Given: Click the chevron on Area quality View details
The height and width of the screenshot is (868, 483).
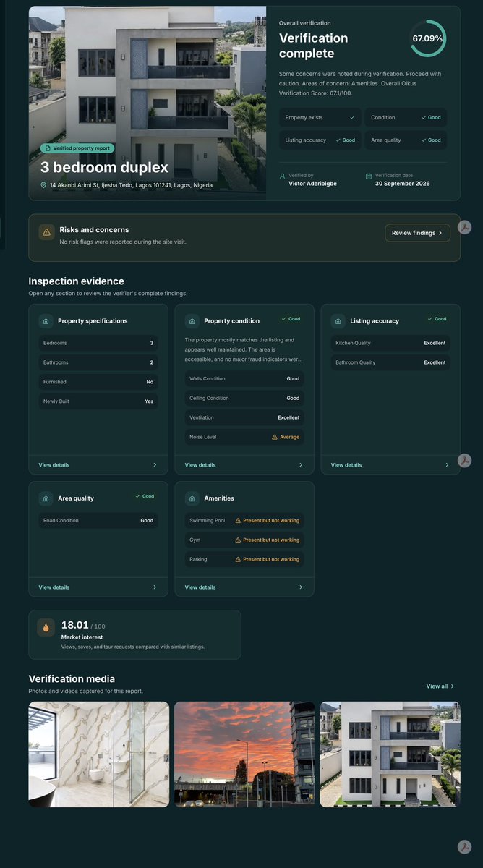Looking at the screenshot, I should click(x=155, y=587).
